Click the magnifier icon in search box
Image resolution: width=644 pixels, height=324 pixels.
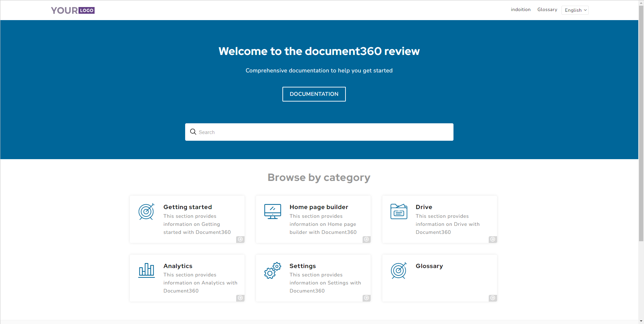click(x=193, y=132)
